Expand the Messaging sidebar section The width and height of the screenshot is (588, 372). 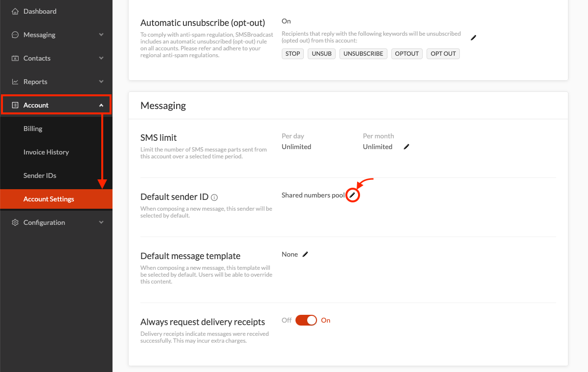pyautogui.click(x=102, y=34)
